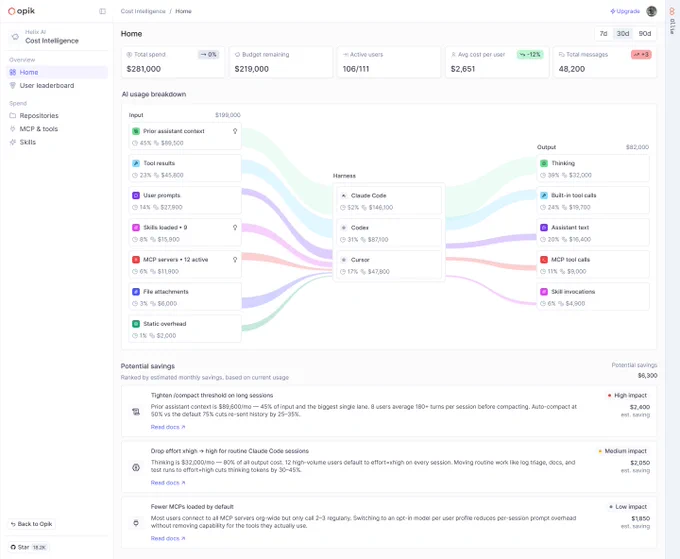Image resolution: width=680 pixels, height=559 pixels.
Task: Click the High impact badge
Action: pos(627,396)
